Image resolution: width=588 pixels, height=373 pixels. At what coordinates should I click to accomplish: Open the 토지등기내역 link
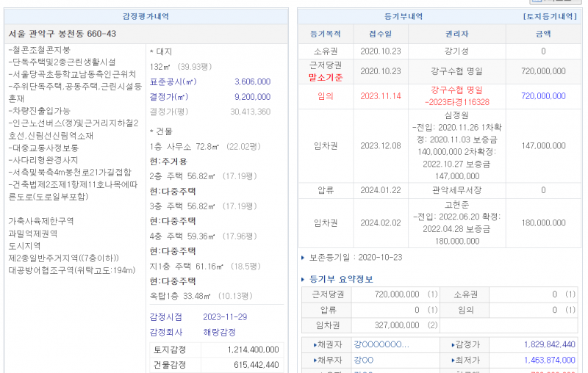tap(548, 16)
